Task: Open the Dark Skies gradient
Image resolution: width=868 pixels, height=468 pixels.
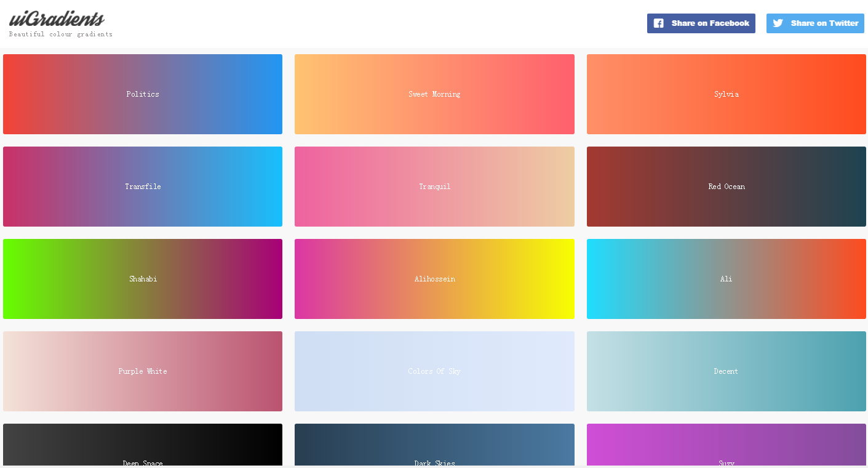Action: [434, 443]
